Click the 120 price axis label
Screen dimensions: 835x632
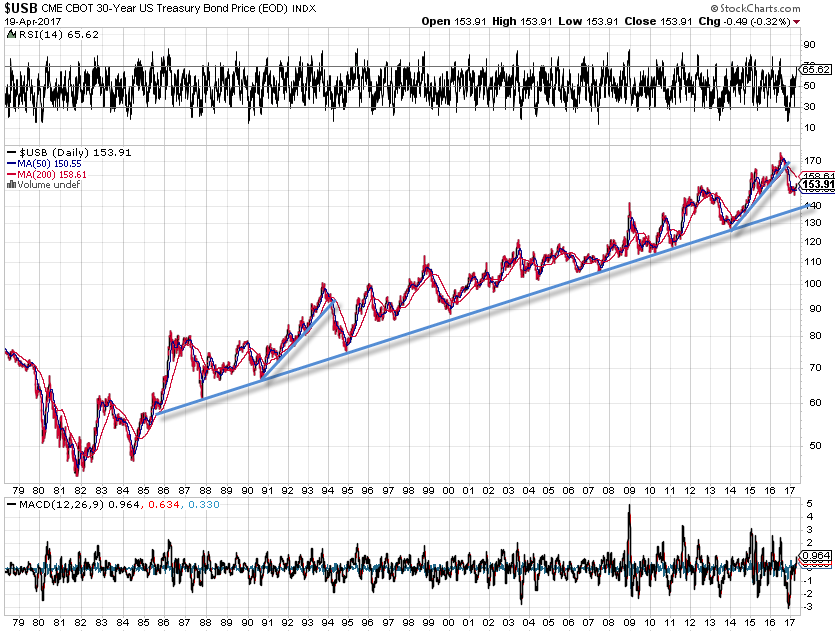coord(813,242)
